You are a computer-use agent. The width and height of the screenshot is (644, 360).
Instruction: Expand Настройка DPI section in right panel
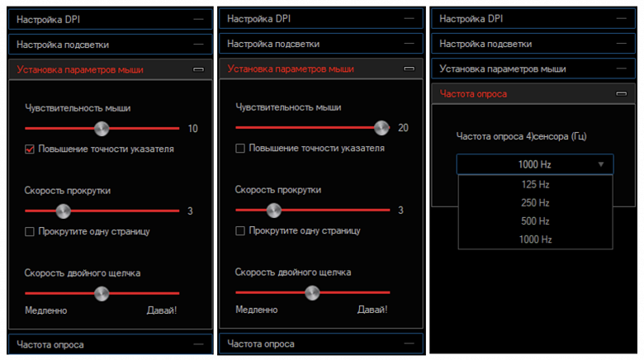pos(533,18)
